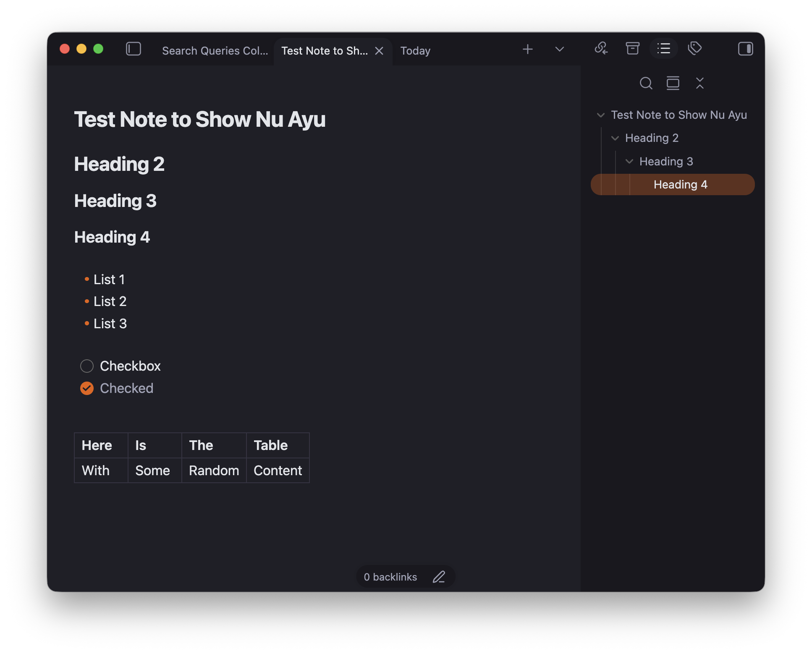812x654 pixels.
Task: Click the Checked task label text
Action: point(126,388)
